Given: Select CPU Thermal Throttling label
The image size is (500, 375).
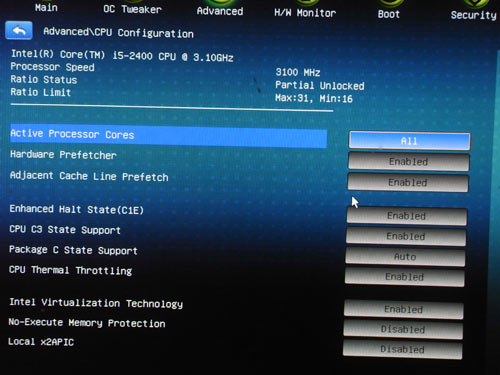Looking at the screenshot, I should point(70,270).
